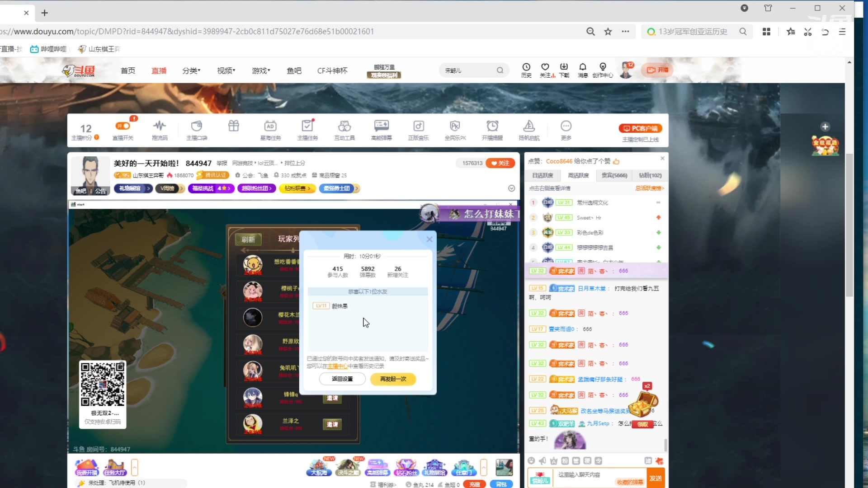This screenshot has height=488, width=868.
Task: Open the 关注 heart icon in header
Action: (x=546, y=70)
